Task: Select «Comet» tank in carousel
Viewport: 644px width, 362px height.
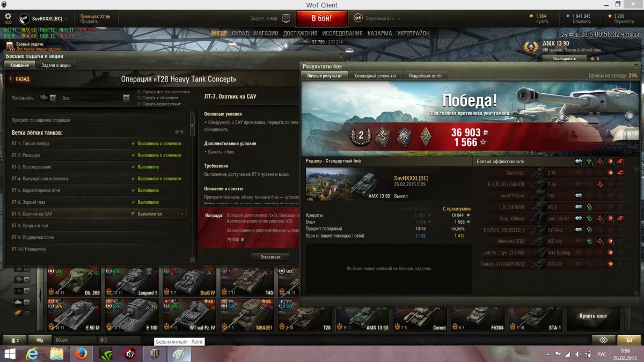Action: [420, 319]
